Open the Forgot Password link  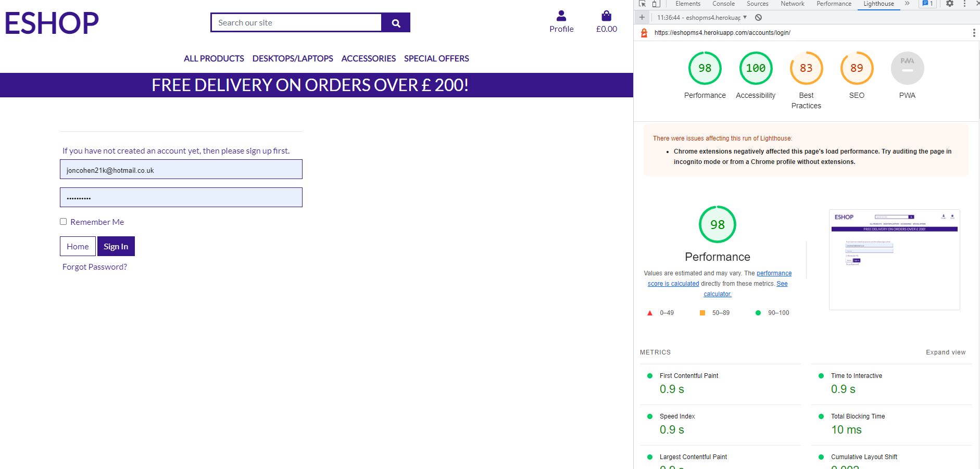(x=94, y=267)
